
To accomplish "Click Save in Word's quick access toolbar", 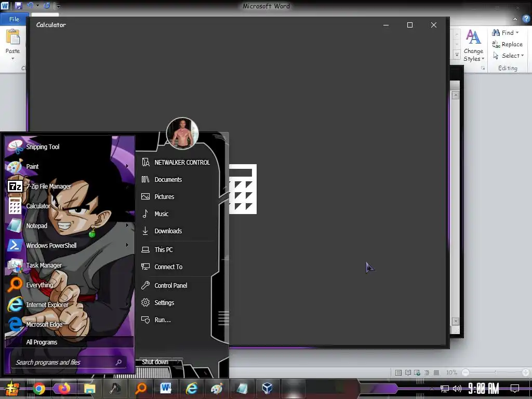I will point(18,6).
